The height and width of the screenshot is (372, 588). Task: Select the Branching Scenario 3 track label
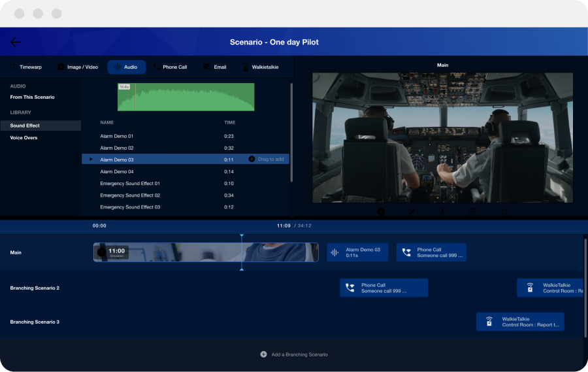35,322
